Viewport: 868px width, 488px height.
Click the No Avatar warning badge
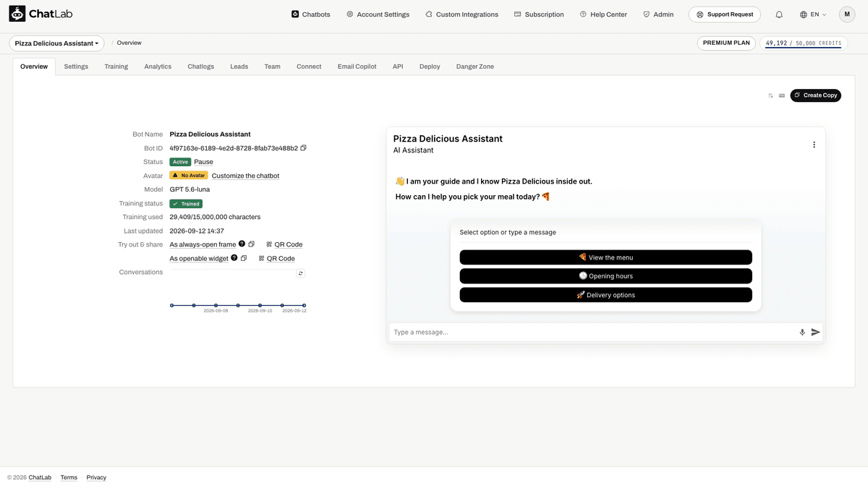[189, 176]
